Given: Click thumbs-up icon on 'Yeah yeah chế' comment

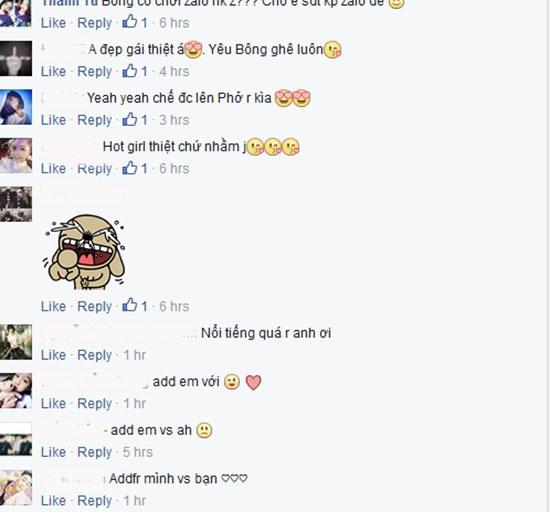Looking at the screenshot, I should 129,119.
